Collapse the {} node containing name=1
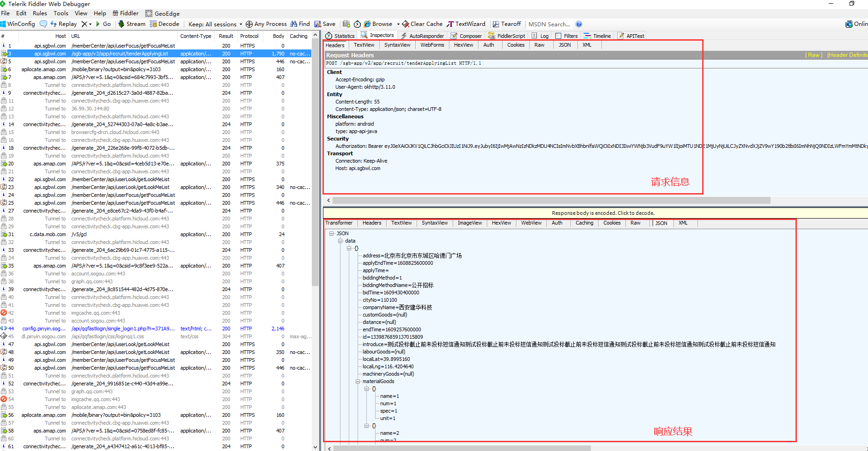Screen dimensions: 868x451 coord(366,389)
